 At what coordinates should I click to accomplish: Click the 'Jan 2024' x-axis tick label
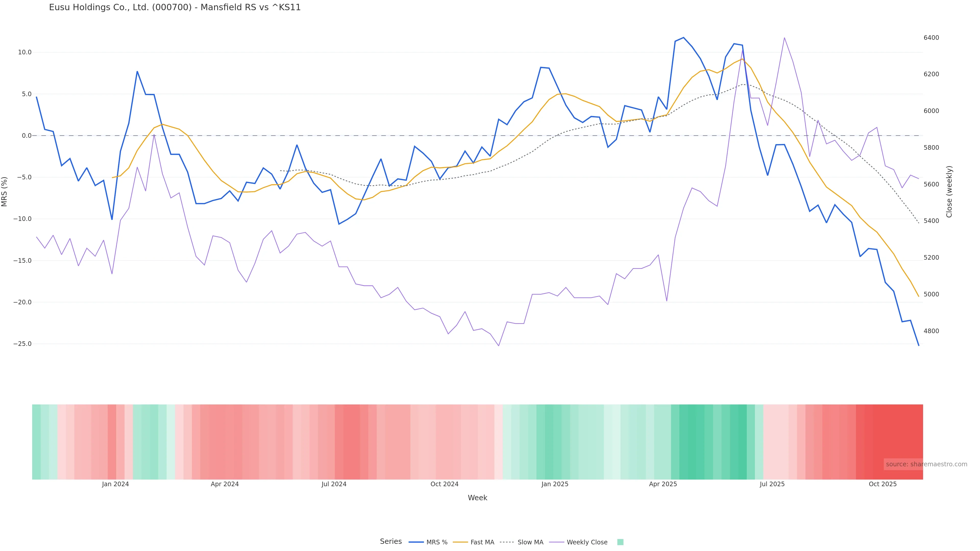pos(115,484)
